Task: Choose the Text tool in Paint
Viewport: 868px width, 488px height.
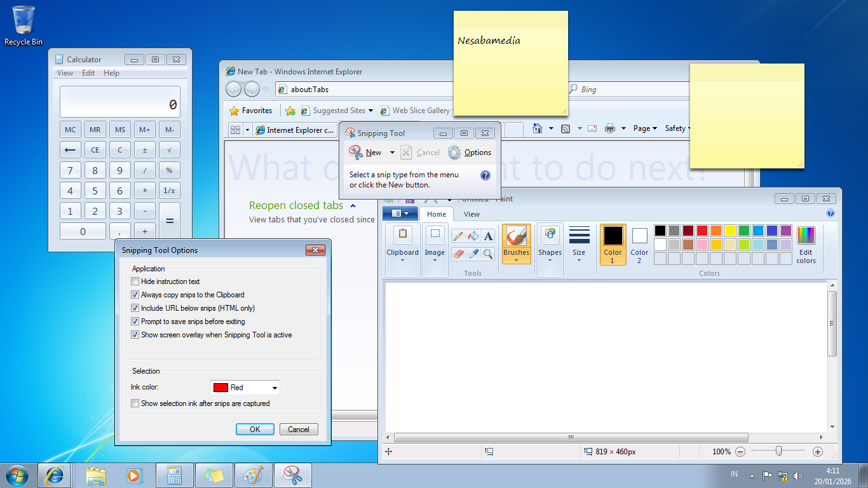Action: click(488, 236)
